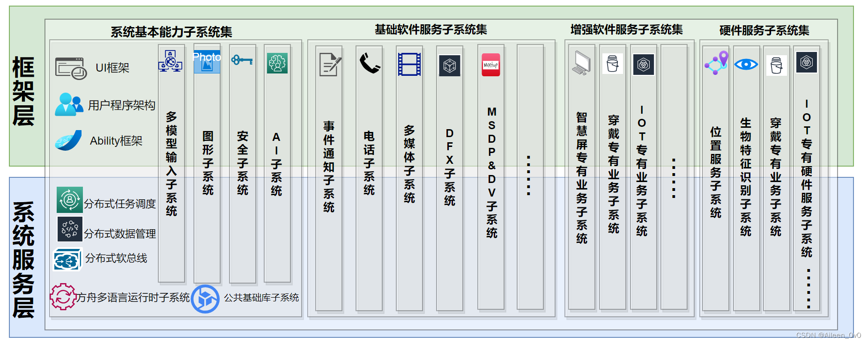Click the vertical 事件通知子系统 label

point(329,167)
